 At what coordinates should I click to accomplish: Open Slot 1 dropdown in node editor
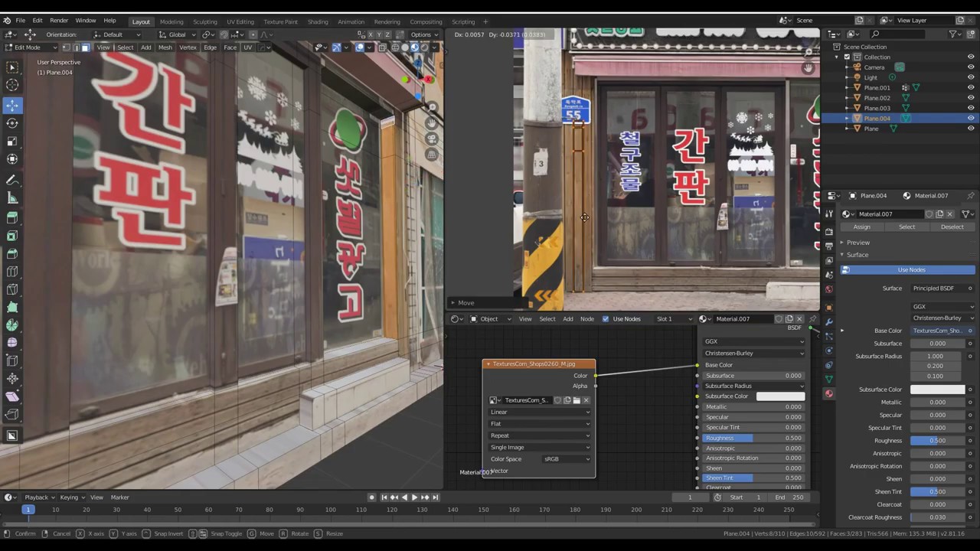[x=674, y=319]
